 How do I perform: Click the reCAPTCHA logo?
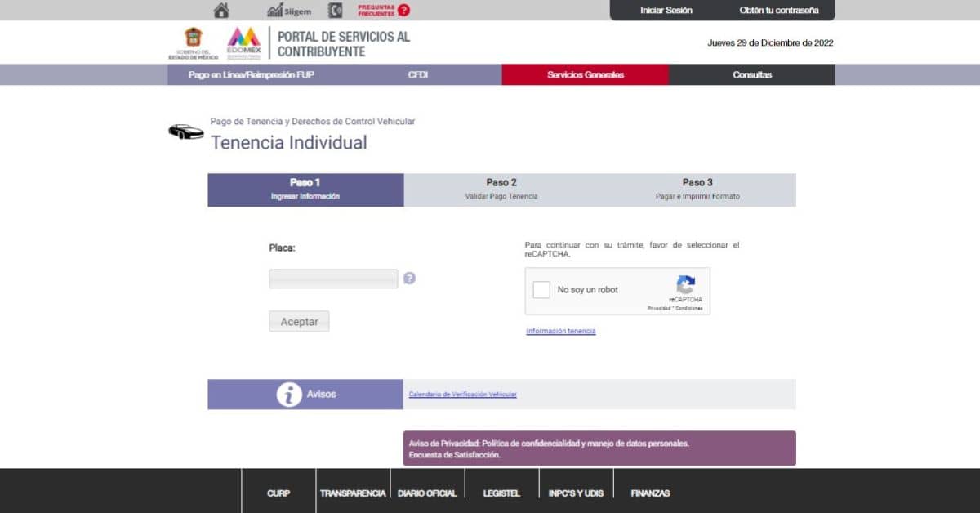point(686,285)
